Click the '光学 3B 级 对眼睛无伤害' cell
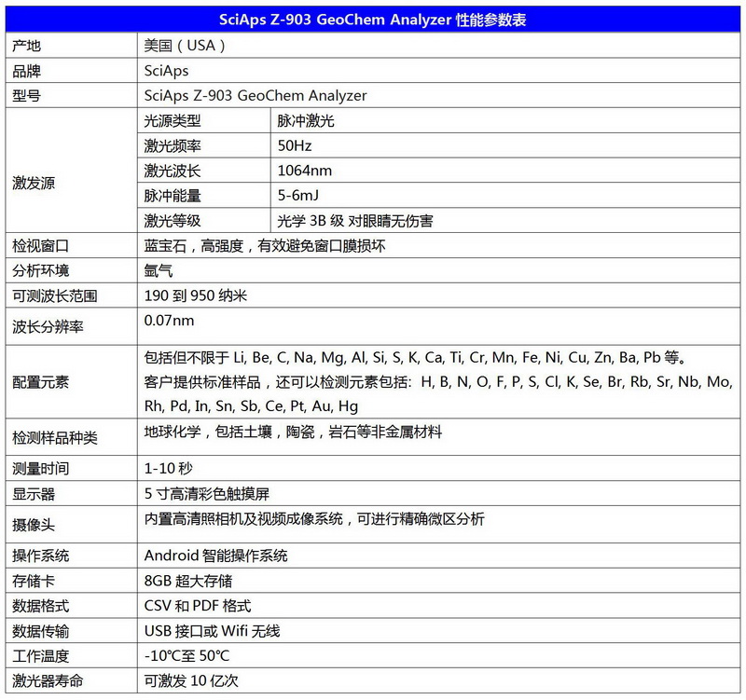The height and width of the screenshot is (700, 746). point(355,221)
